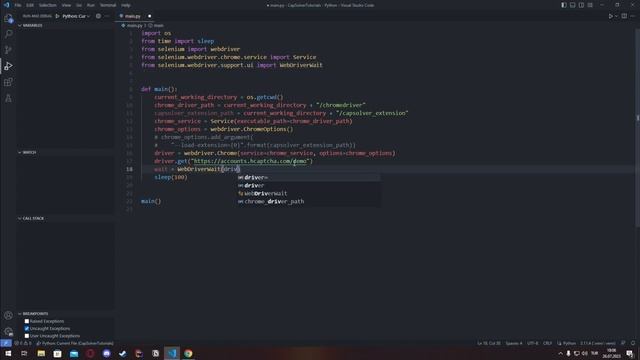Select the Run and Debug view icon
The width and height of the screenshot is (640, 360).
tap(8, 66)
